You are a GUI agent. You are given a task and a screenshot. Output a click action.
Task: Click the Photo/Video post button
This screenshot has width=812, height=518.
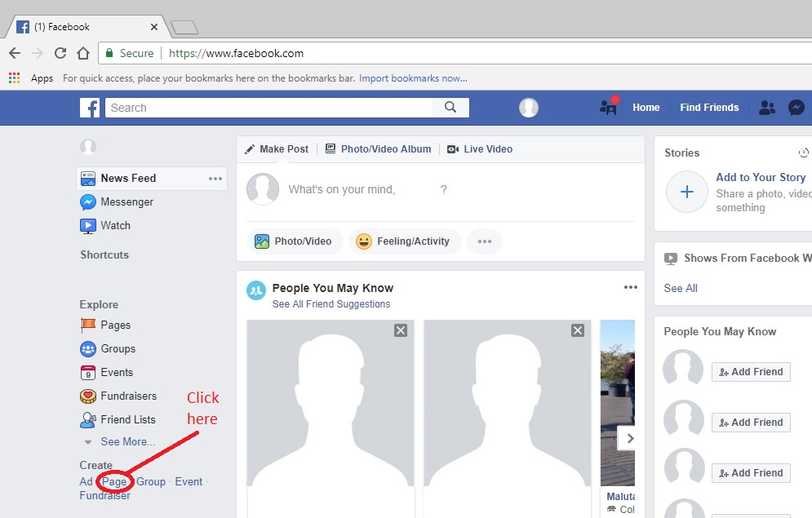(295, 241)
